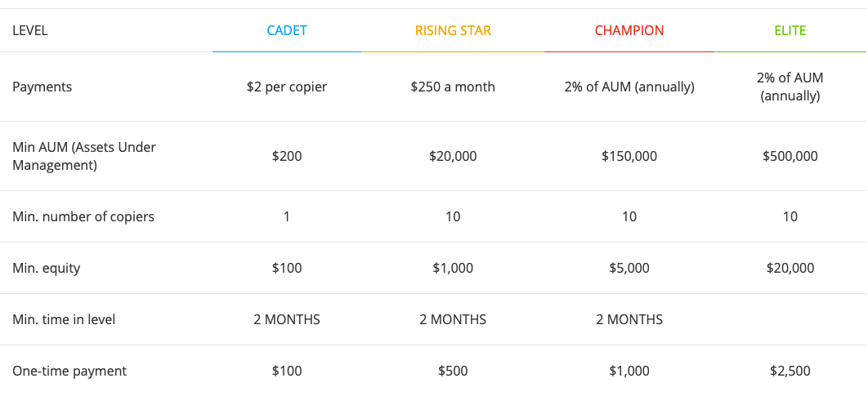Click Rising Star's 2 MONTHS cell
This screenshot has width=868, height=405.
pos(453,319)
